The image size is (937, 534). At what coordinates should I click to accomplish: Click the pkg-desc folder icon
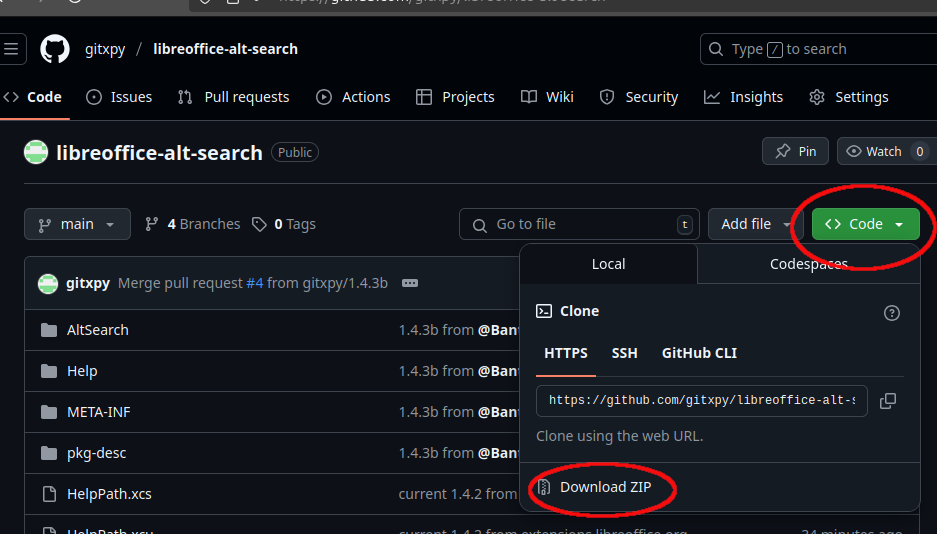point(49,453)
